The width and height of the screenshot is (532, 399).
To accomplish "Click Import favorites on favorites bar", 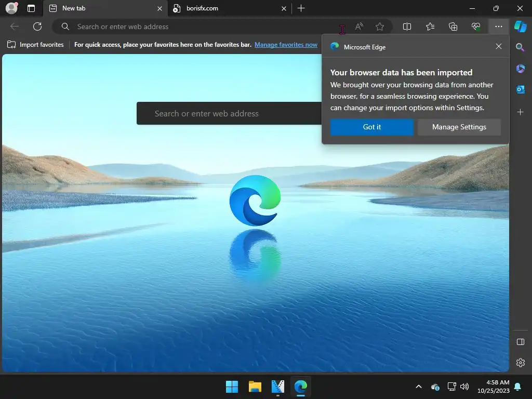I will pyautogui.click(x=35, y=45).
